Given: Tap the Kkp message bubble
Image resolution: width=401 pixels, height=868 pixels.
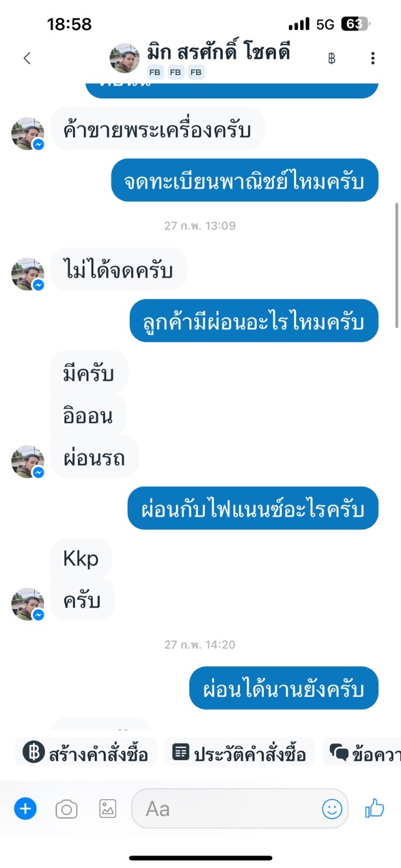Looking at the screenshot, I should point(80,560).
